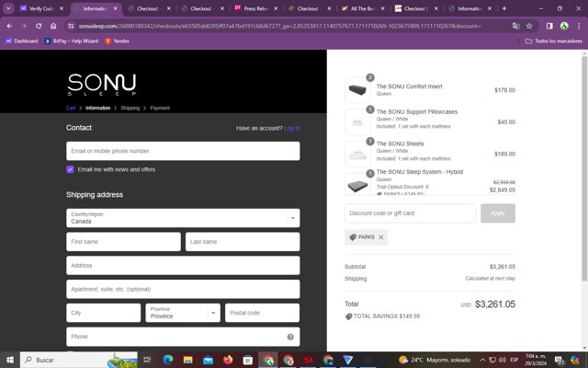Open the Windows Start menu
Viewport: 588px width, 368px height.
click(10, 360)
